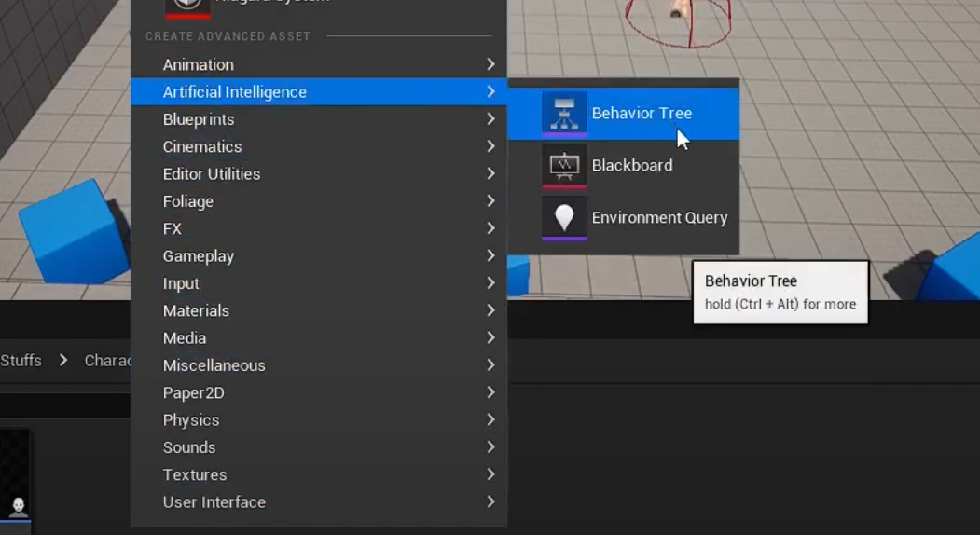Open the Sounds submenu
Viewport: 980px width, 535px height.
(319, 447)
